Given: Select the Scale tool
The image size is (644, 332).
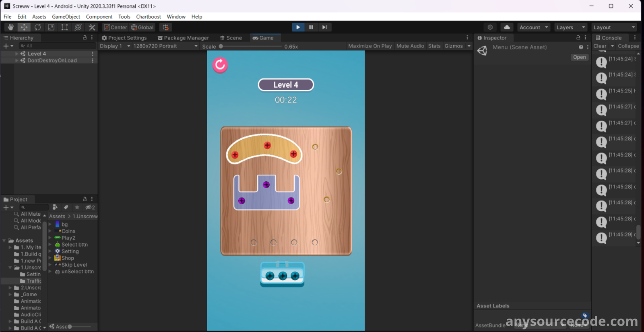Looking at the screenshot, I should 51,27.
